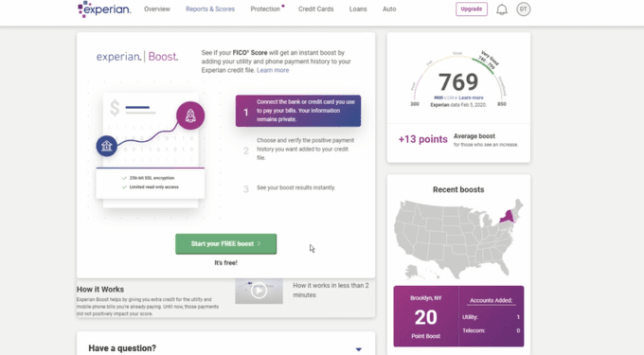Click the Experian logo in the header

104,9
